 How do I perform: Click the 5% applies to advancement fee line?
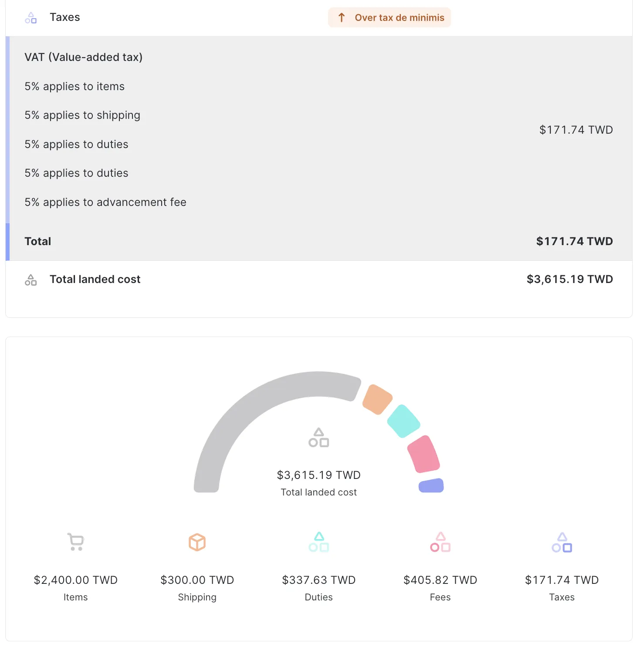point(105,202)
